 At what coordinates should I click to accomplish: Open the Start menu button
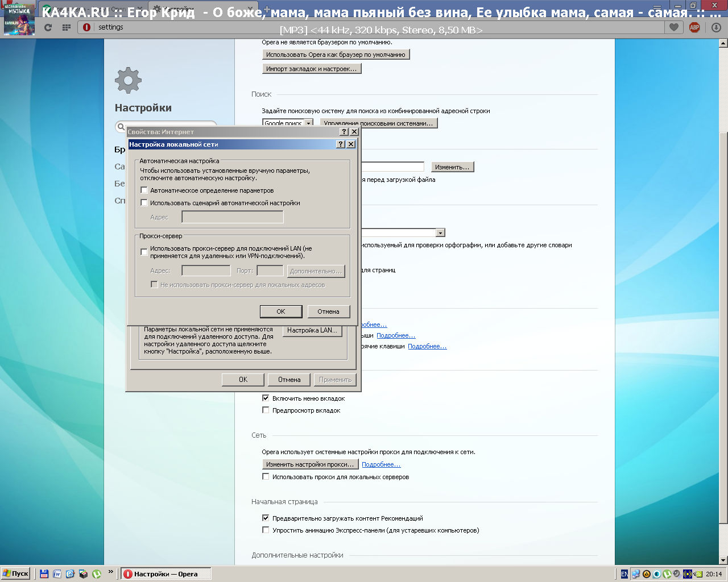point(16,574)
